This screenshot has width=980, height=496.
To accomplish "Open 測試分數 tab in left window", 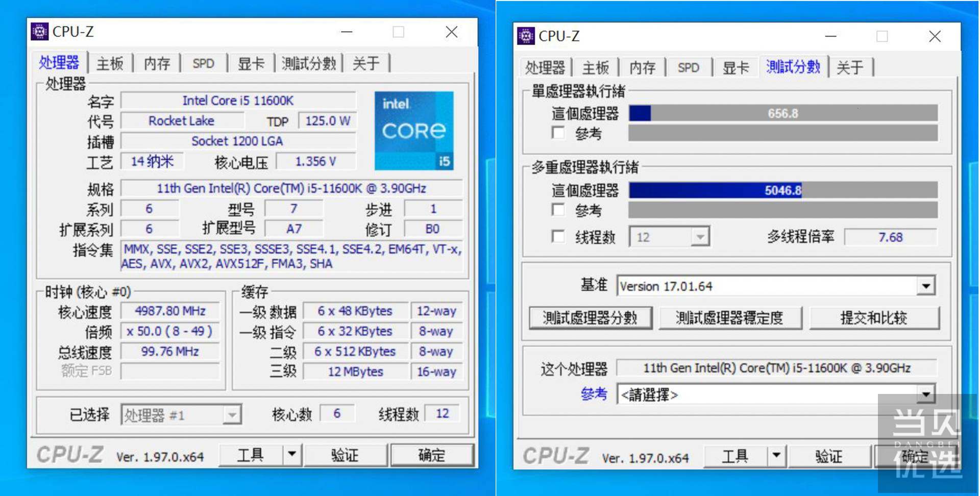I will [309, 63].
